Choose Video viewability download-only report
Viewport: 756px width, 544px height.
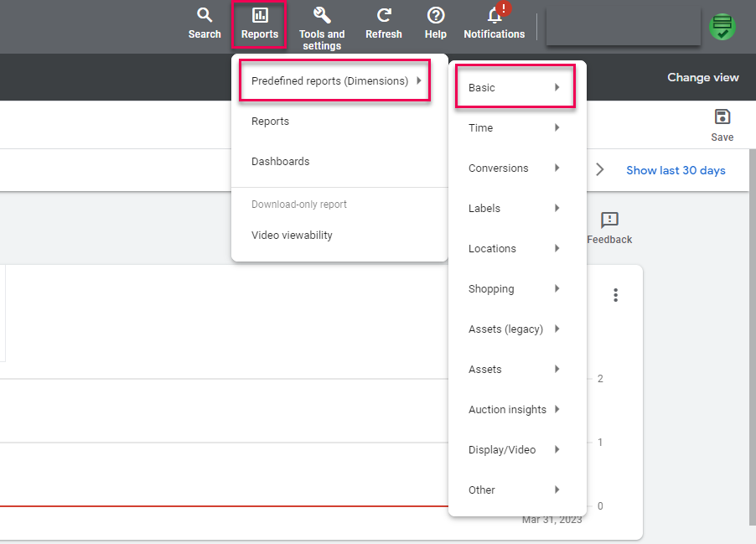pos(292,236)
